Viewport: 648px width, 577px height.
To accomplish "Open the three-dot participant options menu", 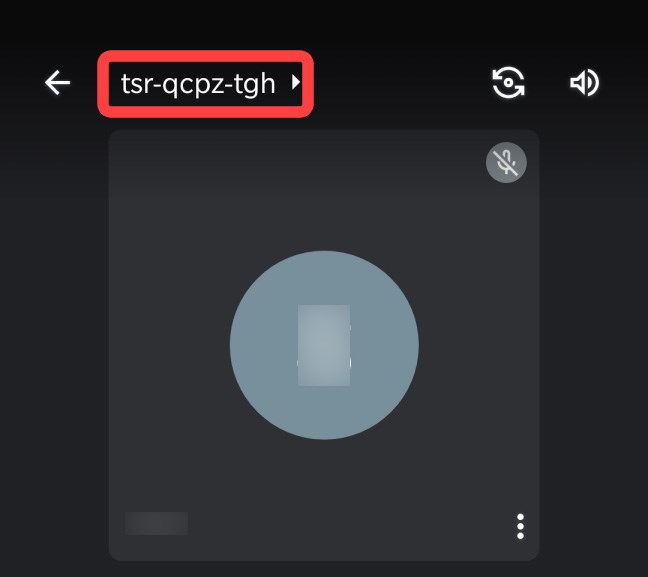I will 520,526.
